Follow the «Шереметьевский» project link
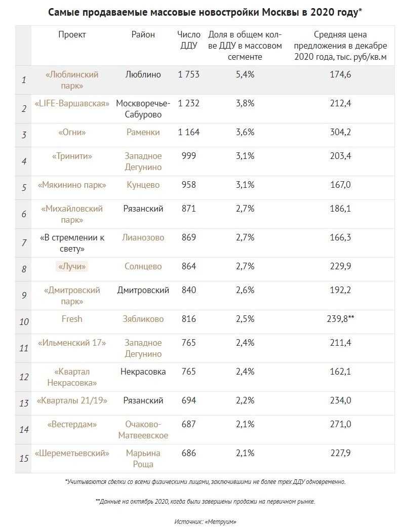The width and height of the screenshot is (398, 532). pos(72,453)
